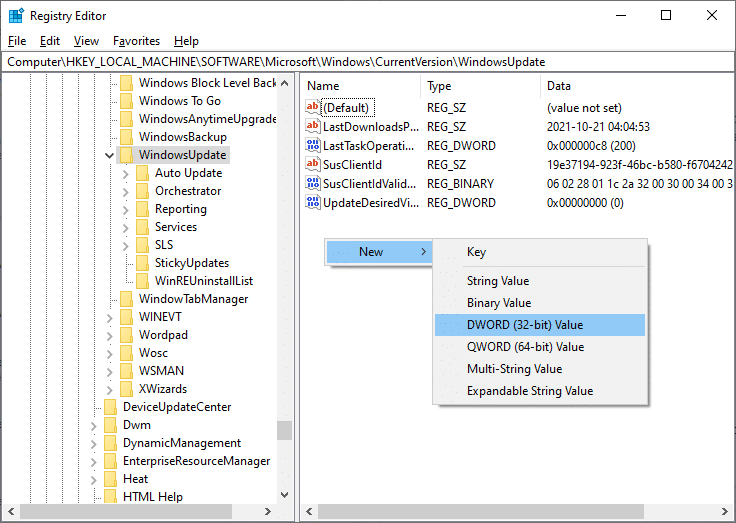Image resolution: width=736 pixels, height=523 pixels.
Task: Open the Favorites menu
Action: point(136,41)
